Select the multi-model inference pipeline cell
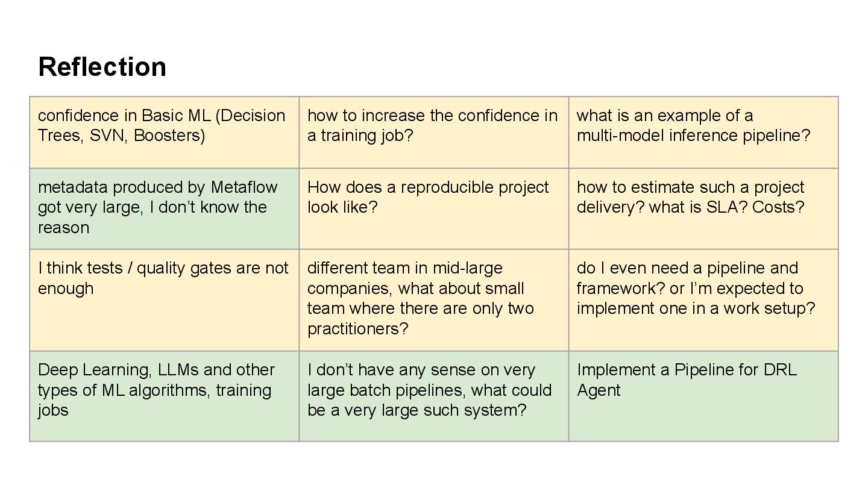 (x=703, y=132)
